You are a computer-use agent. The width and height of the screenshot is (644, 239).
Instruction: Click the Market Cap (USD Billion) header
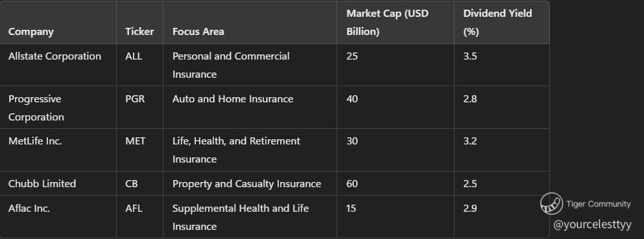[387, 23]
